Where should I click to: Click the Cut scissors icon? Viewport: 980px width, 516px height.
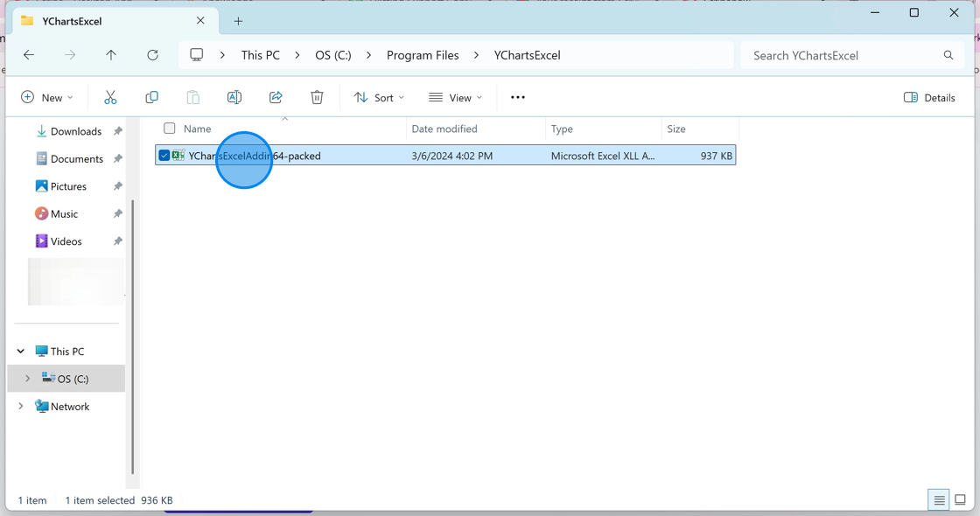(110, 97)
